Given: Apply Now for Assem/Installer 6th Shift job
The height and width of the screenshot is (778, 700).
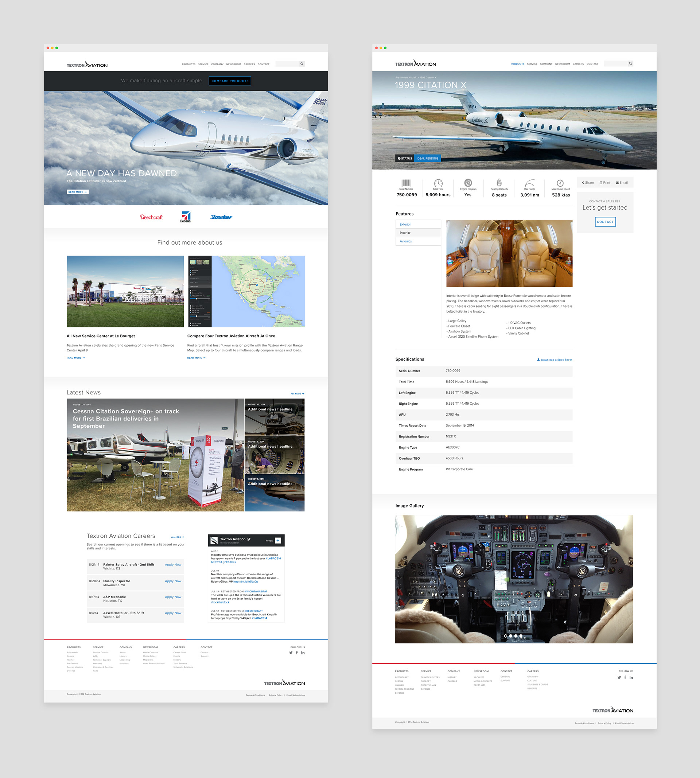Looking at the screenshot, I should click(173, 613).
